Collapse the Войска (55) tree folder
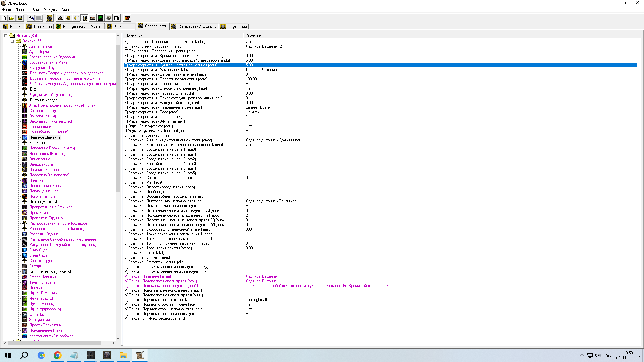The width and height of the screenshot is (644, 362). coord(12,41)
